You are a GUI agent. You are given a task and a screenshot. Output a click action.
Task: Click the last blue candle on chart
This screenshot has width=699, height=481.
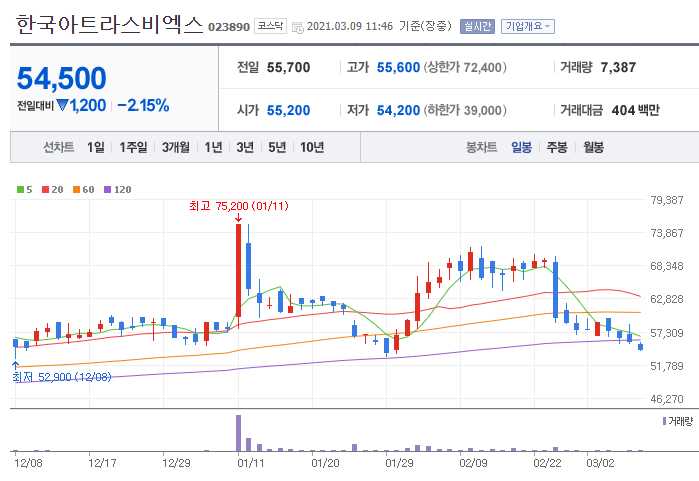click(x=641, y=346)
